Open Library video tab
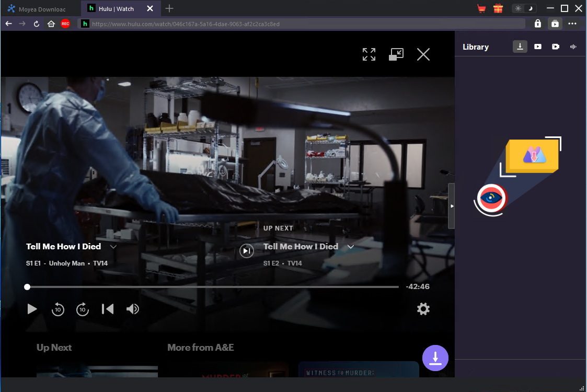Image resolution: width=587 pixels, height=392 pixels. click(x=537, y=47)
